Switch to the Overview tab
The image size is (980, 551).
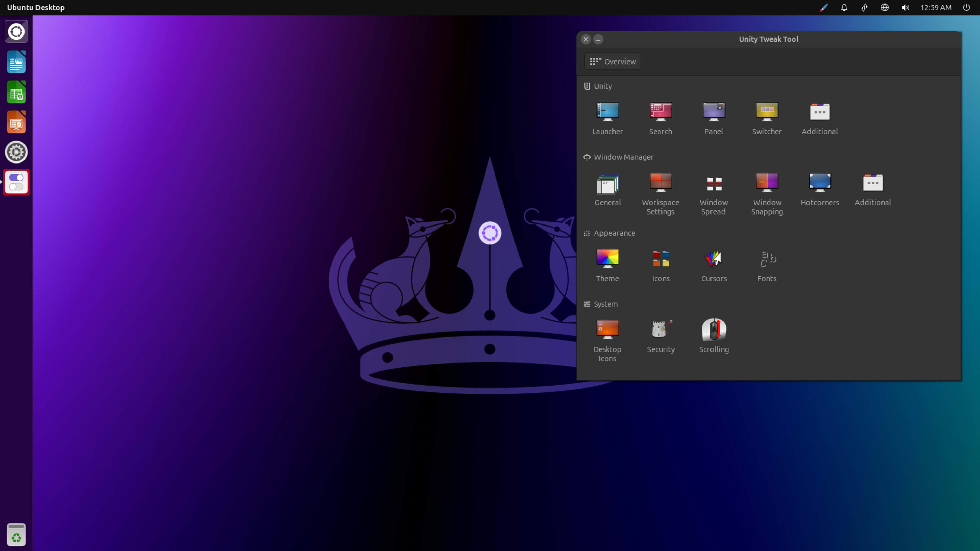[612, 61]
